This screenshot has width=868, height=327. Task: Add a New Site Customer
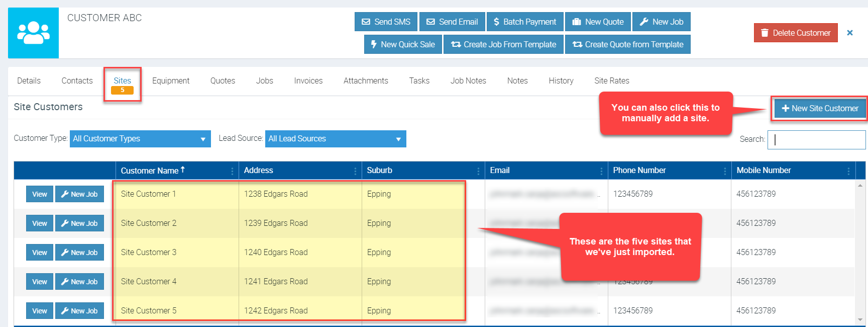click(820, 108)
